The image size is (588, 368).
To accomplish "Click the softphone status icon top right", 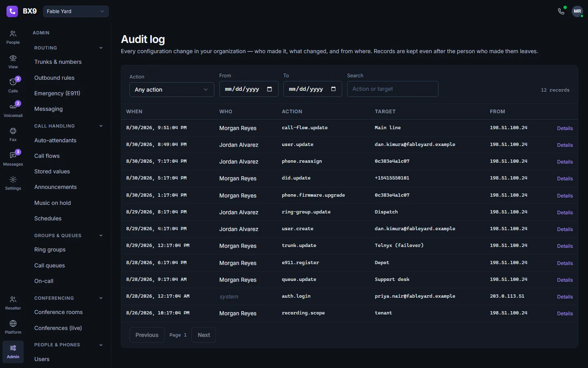I will [x=561, y=11].
